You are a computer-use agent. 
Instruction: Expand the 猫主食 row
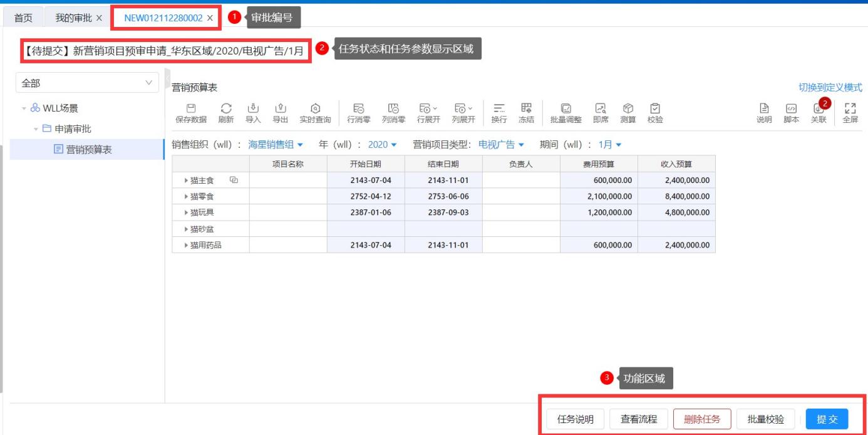click(186, 181)
